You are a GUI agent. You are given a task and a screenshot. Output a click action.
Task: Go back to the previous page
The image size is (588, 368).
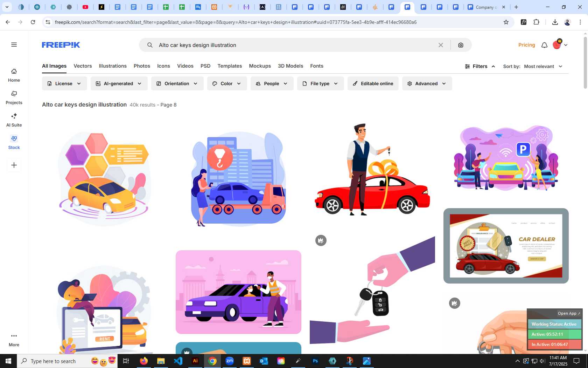pos(8,22)
